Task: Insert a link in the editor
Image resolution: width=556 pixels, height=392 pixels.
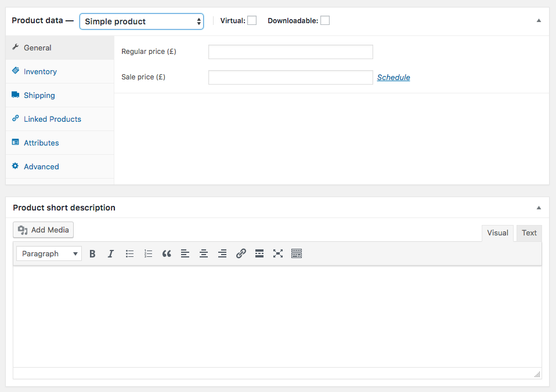Action: click(x=241, y=253)
